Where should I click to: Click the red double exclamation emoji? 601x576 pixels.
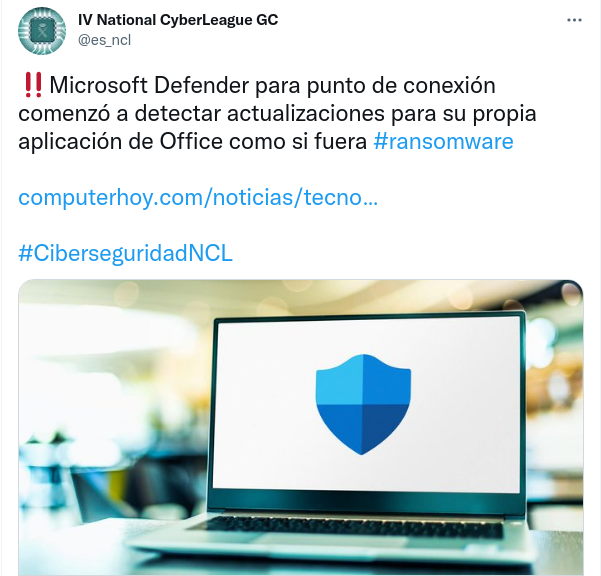coord(33,85)
